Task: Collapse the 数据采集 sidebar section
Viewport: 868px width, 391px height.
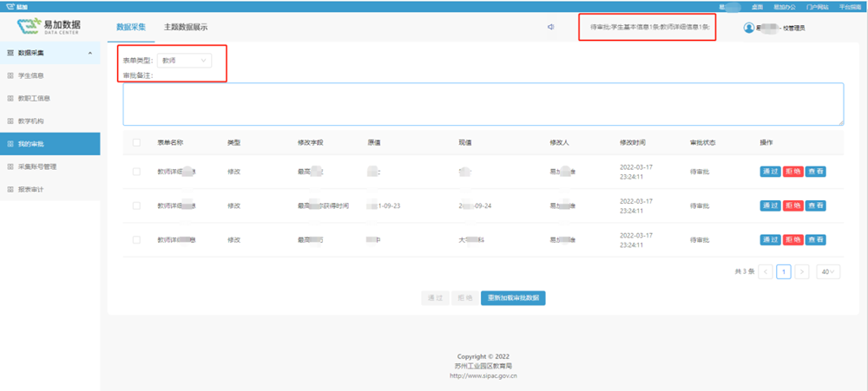Action: pyautogui.click(x=90, y=53)
